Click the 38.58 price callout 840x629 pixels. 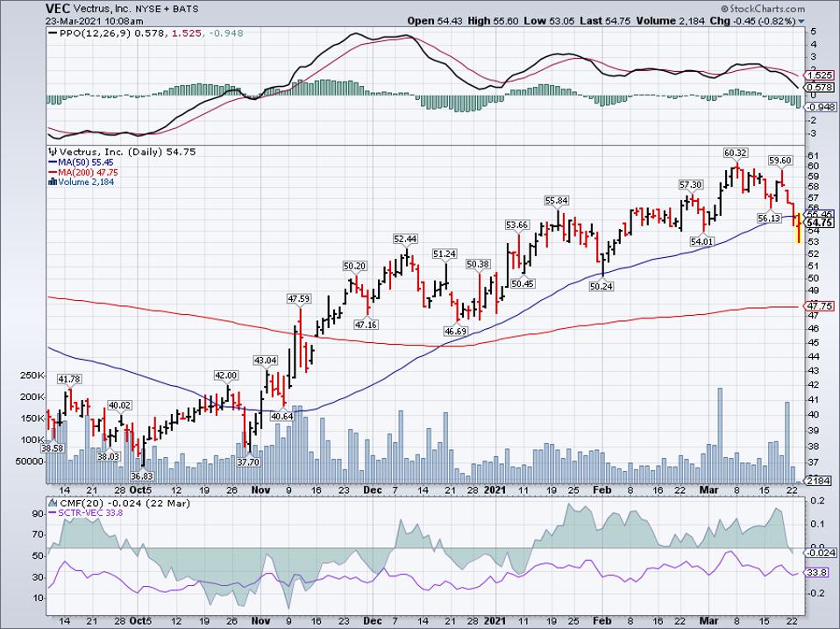coord(53,448)
